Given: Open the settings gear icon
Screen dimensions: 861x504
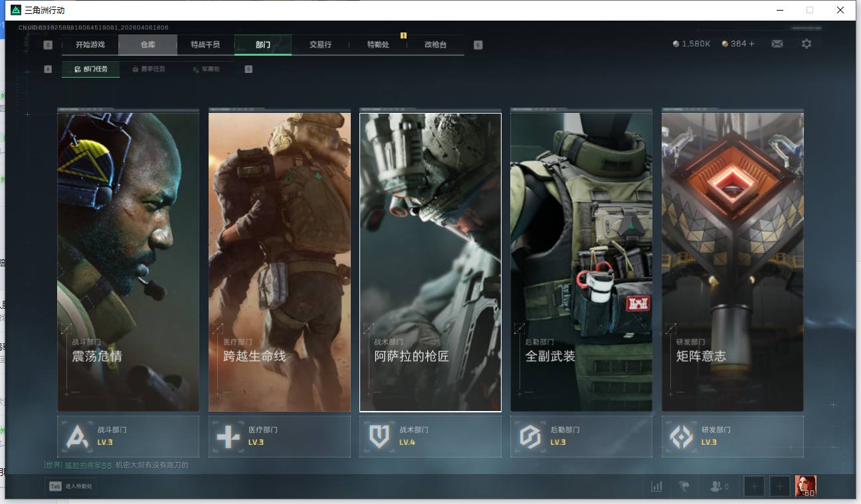Looking at the screenshot, I should pos(806,44).
